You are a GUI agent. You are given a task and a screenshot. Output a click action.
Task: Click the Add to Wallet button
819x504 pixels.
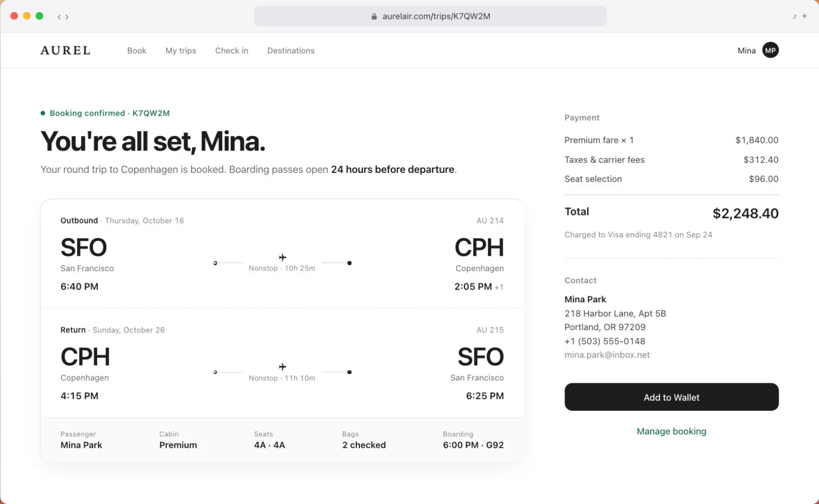click(672, 397)
